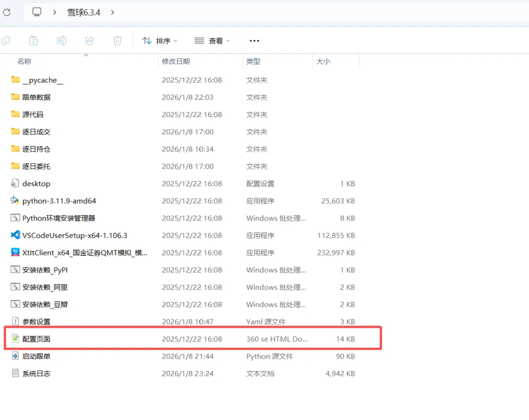
Task: Select python-3.11.9-amd64 installer icon
Action: pos(15,200)
